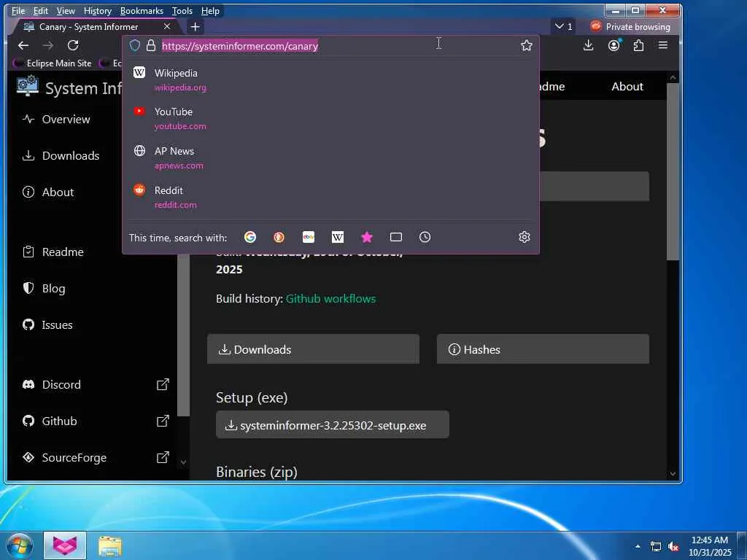Switch to the Downloads tab button
The image size is (747, 560).
point(313,349)
